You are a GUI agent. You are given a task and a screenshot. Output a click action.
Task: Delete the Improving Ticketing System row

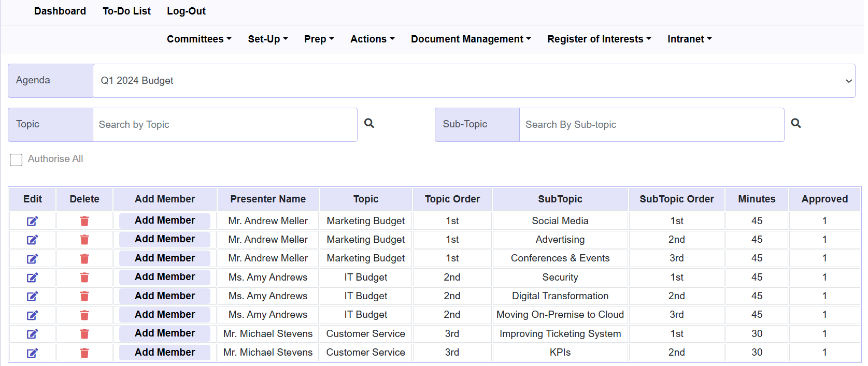click(84, 334)
